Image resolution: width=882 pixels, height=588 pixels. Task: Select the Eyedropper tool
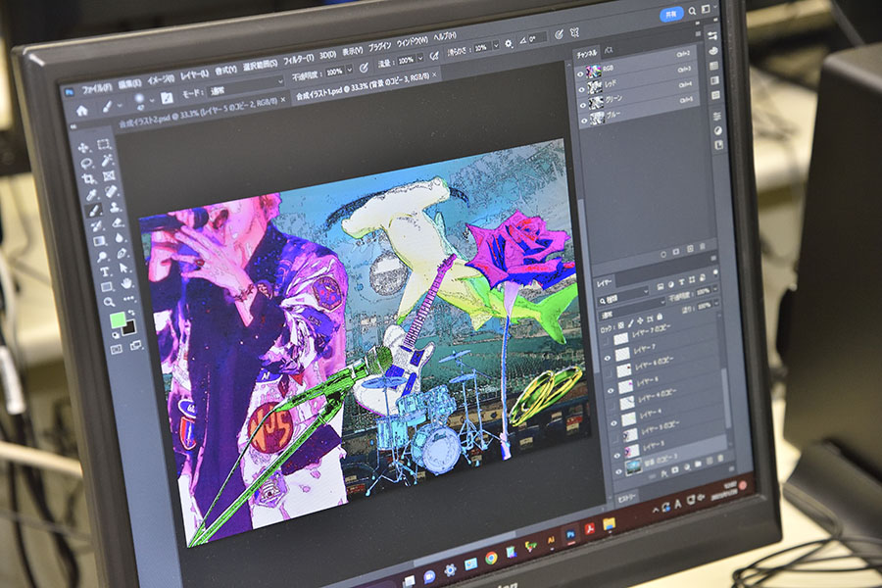click(91, 195)
